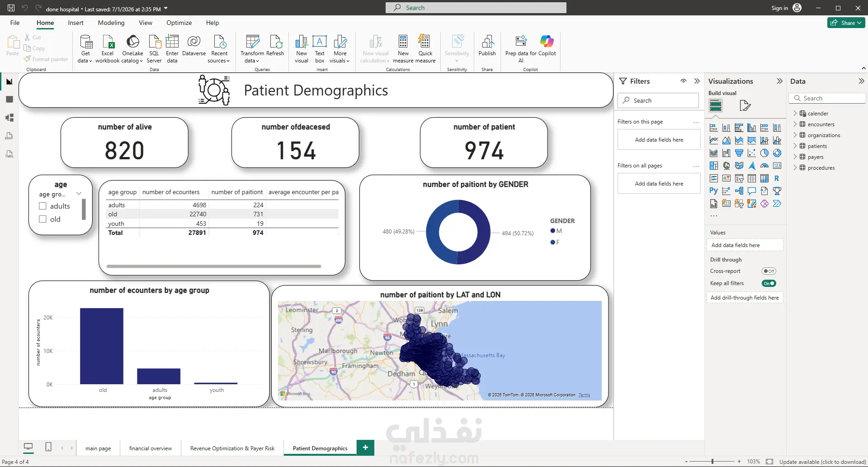The image size is (868, 467).
Task: Switch to mobile layout view
Action: pyautogui.click(x=48, y=447)
